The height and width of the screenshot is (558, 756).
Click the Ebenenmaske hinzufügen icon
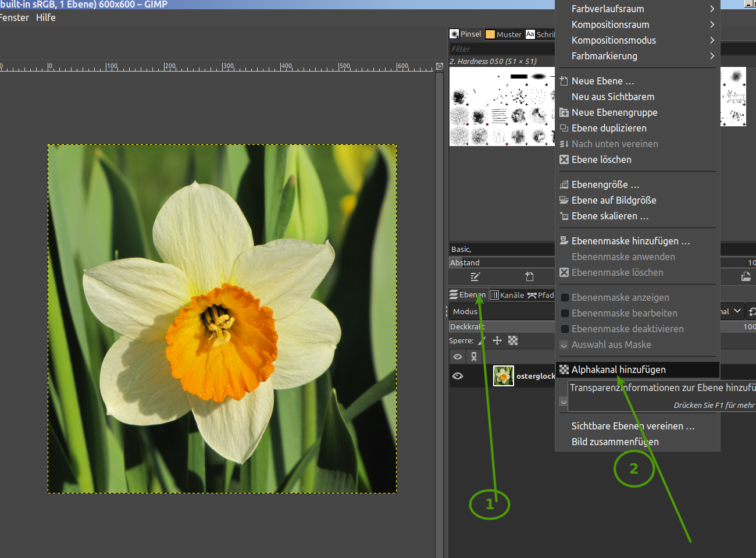click(x=564, y=241)
